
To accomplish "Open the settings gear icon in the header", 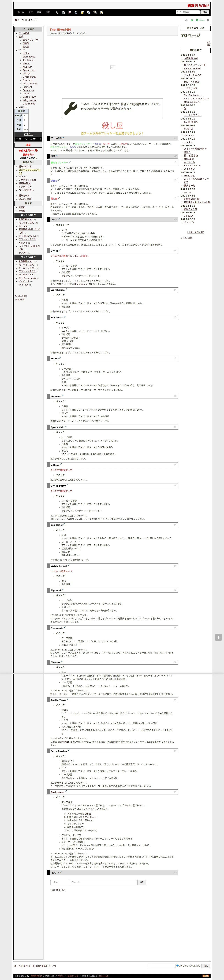I will [x=208, y=20].
